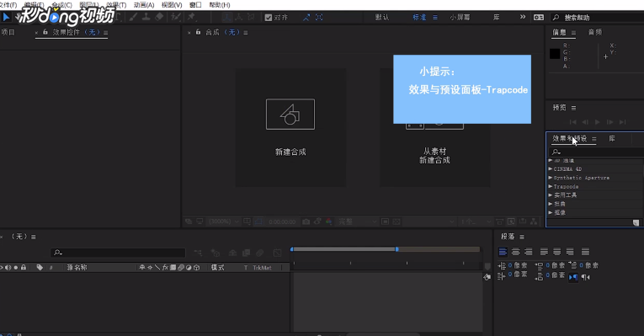Click the right-align text icon
The height and width of the screenshot is (336, 644).
529,252
